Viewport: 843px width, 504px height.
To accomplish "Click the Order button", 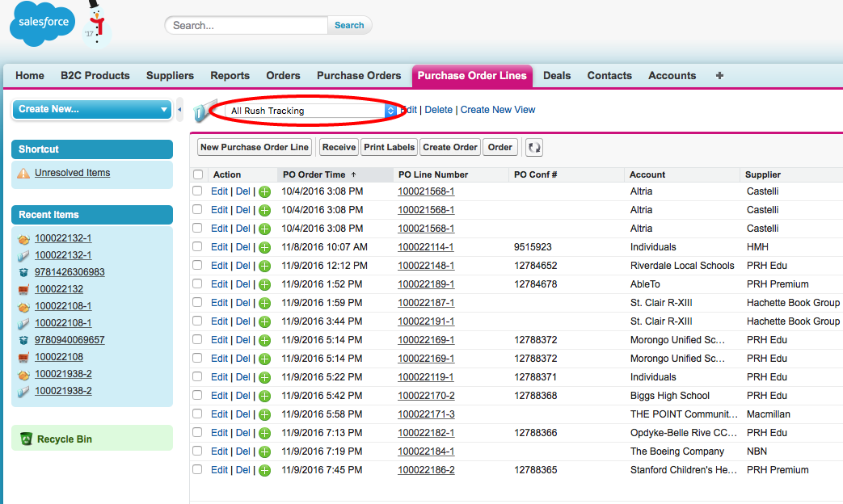I will (500, 147).
